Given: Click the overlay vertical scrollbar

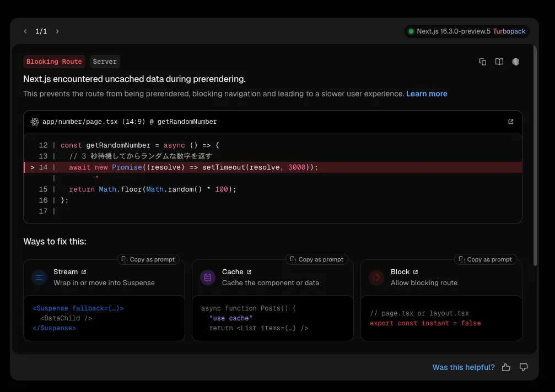Looking at the screenshot, I should coord(535,155).
